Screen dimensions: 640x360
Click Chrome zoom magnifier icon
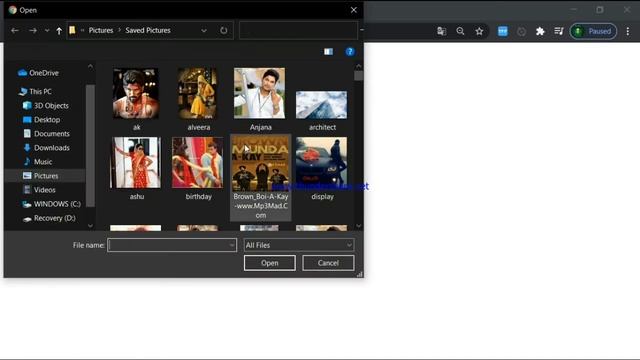click(x=460, y=31)
